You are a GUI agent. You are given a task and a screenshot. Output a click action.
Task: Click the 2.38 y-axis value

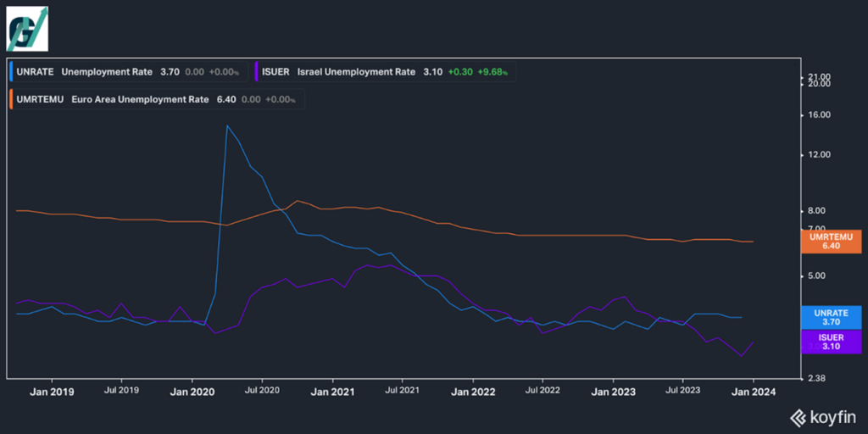click(818, 379)
